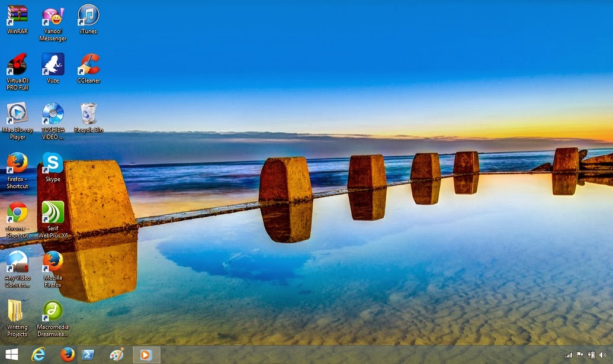This screenshot has width=613, height=364.
Task: Open the Paint icon in the taskbar
Action: tap(117, 355)
